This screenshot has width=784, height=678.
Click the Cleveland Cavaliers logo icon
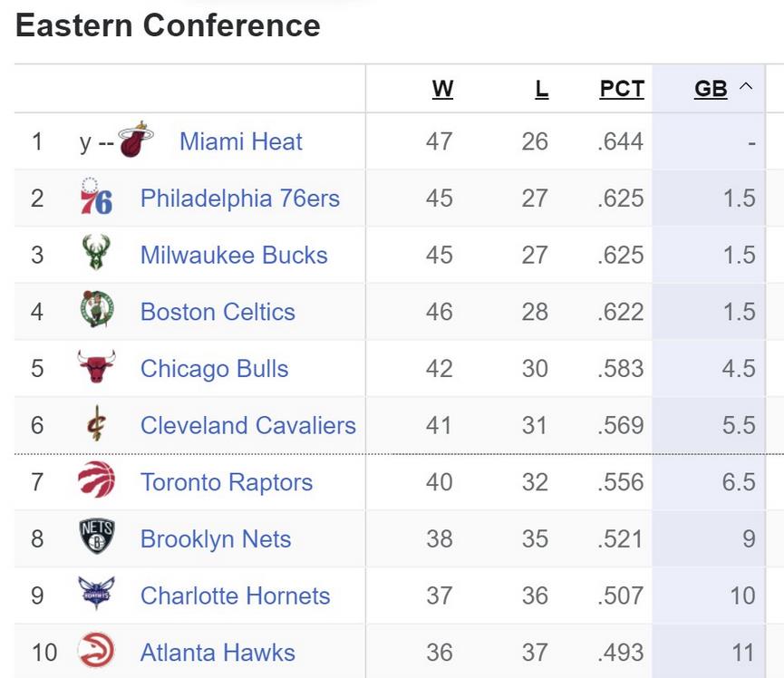click(x=96, y=424)
